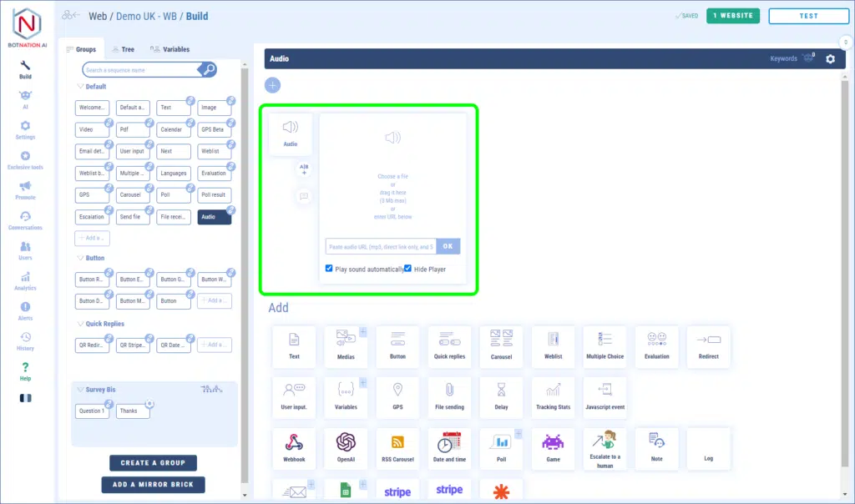This screenshot has height=504, width=855.
Task: Open Analytics in left sidebar
Action: click(25, 281)
